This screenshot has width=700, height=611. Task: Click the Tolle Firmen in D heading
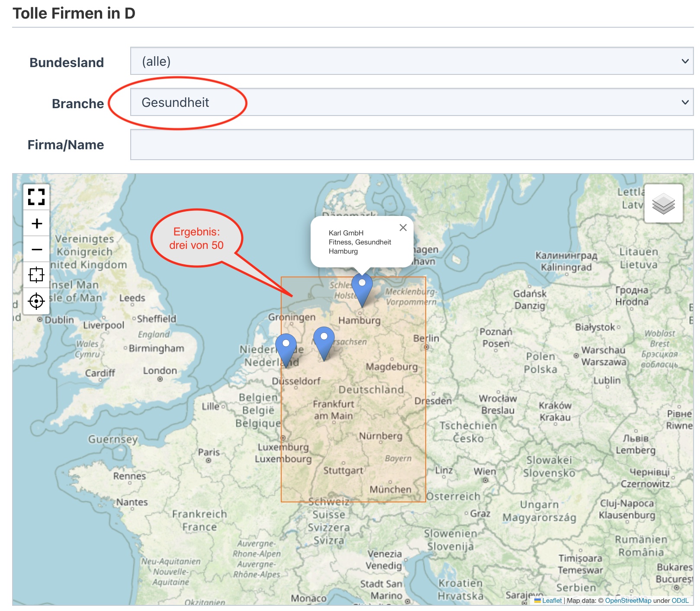[74, 13]
